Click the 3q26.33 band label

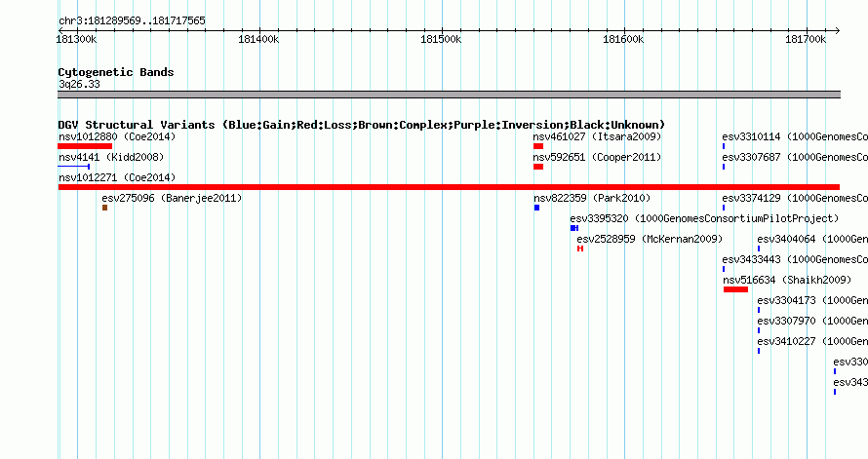(x=79, y=84)
